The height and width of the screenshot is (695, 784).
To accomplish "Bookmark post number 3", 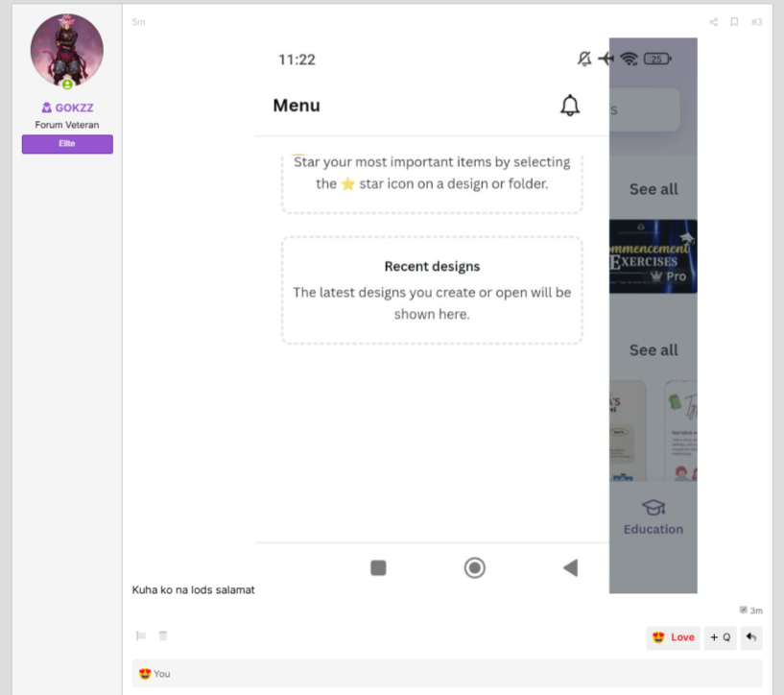I will (734, 22).
